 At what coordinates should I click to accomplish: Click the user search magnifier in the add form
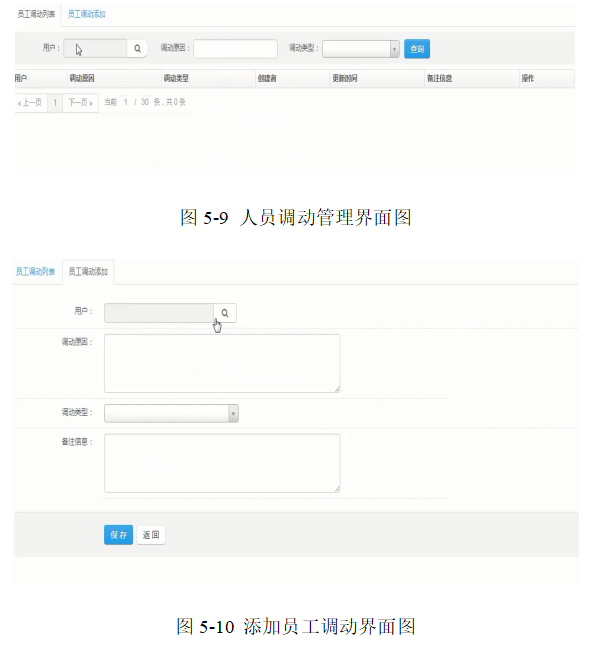coord(225,313)
